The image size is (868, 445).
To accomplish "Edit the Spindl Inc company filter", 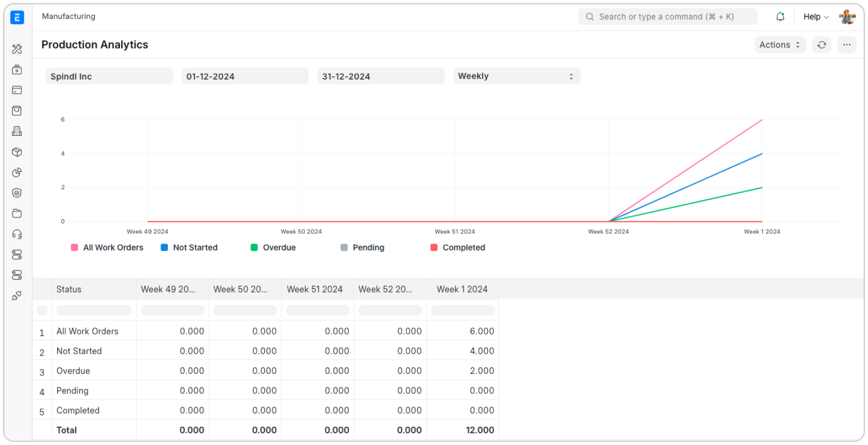I will click(x=109, y=76).
